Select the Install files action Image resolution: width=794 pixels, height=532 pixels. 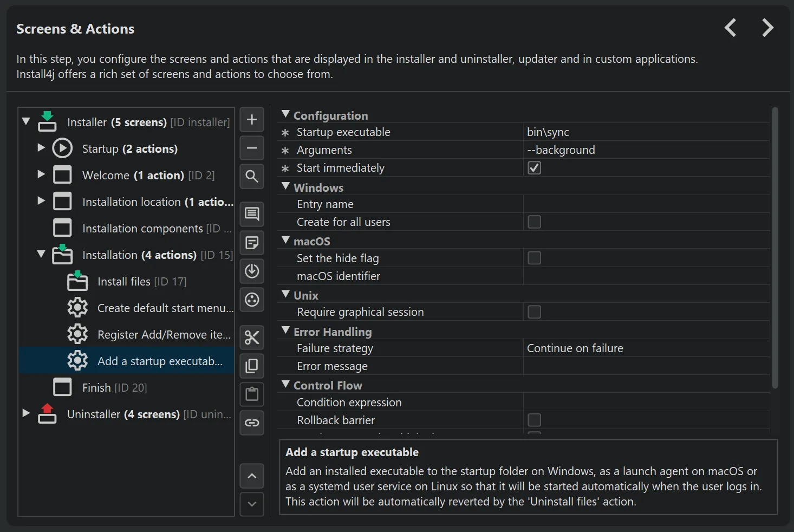point(124,282)
